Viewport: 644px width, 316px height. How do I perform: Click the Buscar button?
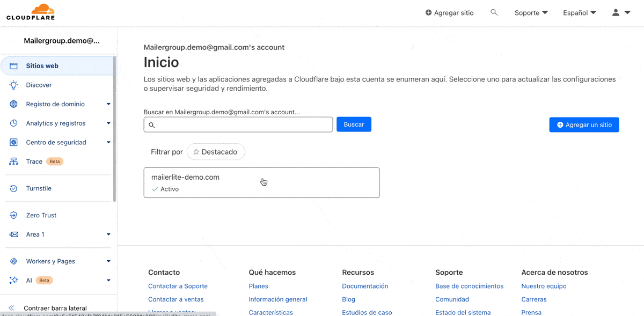(354, 124)
